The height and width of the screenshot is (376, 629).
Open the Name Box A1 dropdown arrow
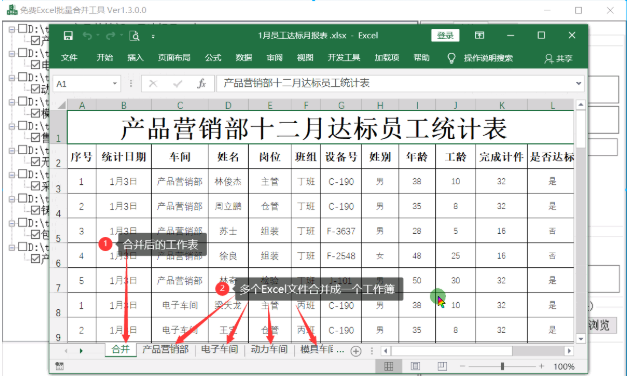tap(115, 83)
